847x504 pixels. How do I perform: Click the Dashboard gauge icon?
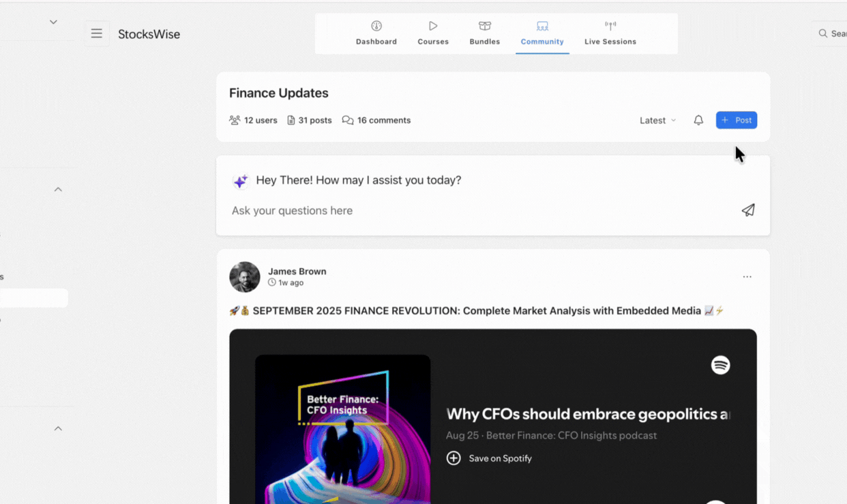point(376,26)
